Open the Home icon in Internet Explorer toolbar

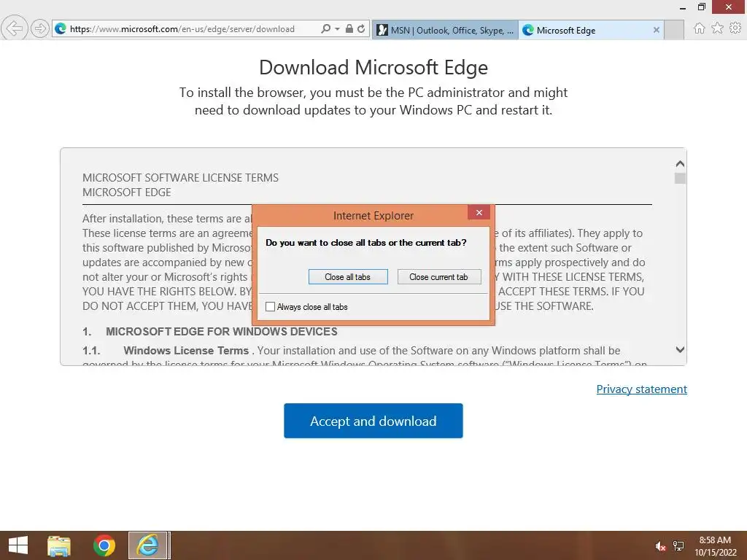(x=699, y=28)
